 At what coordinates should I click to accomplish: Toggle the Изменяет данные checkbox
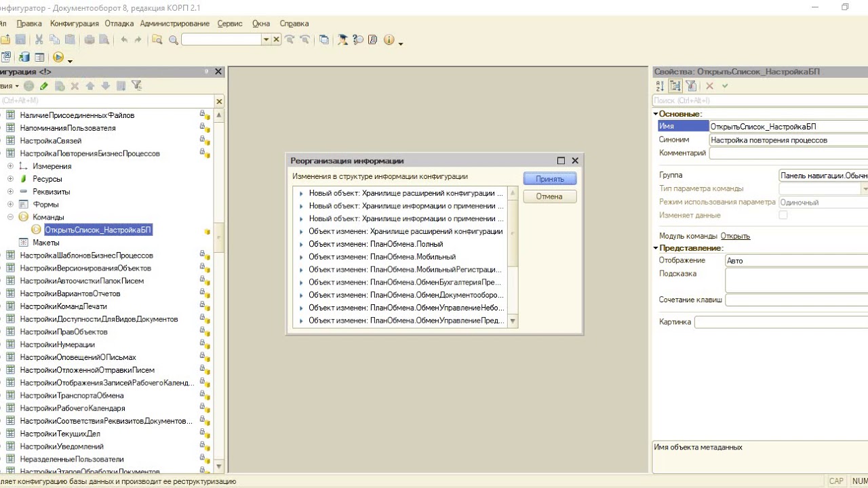(783, 215)
